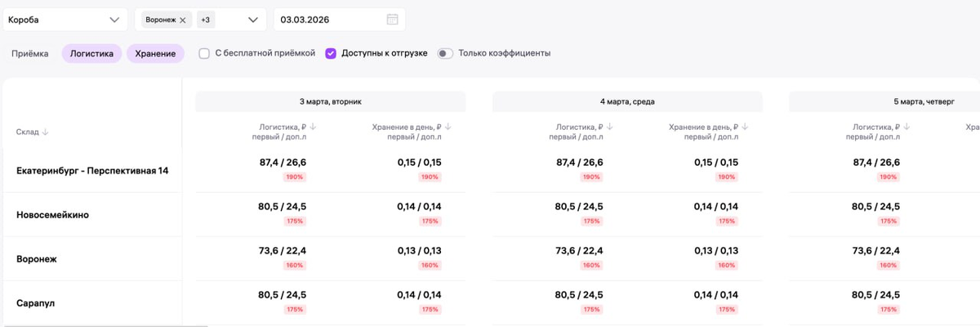The width and height of the screenshot is (980, 327).
Task: Remove the Воронеж warehouse chip
Action: [183, 20]
